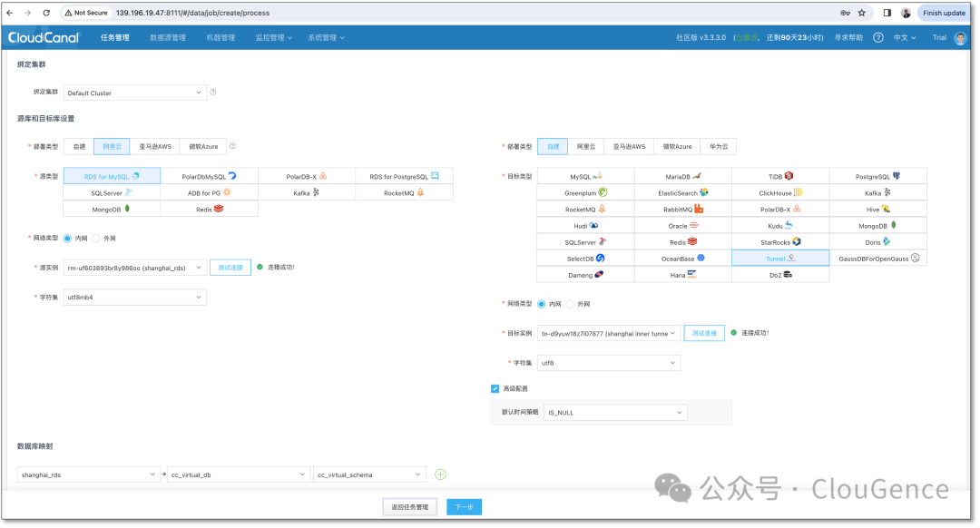Open the 机器管理 menu
The image size is (980, 528).
coord(220,37)
